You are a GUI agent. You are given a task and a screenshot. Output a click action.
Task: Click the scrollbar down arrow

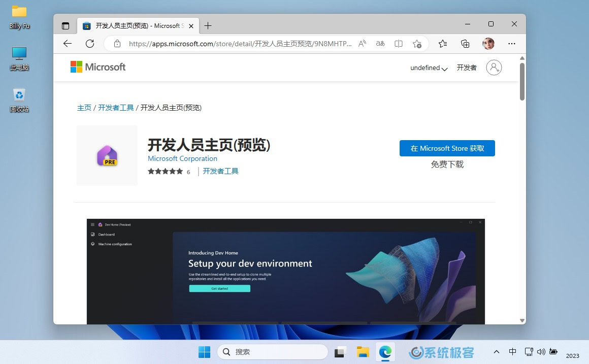(522, 320)
